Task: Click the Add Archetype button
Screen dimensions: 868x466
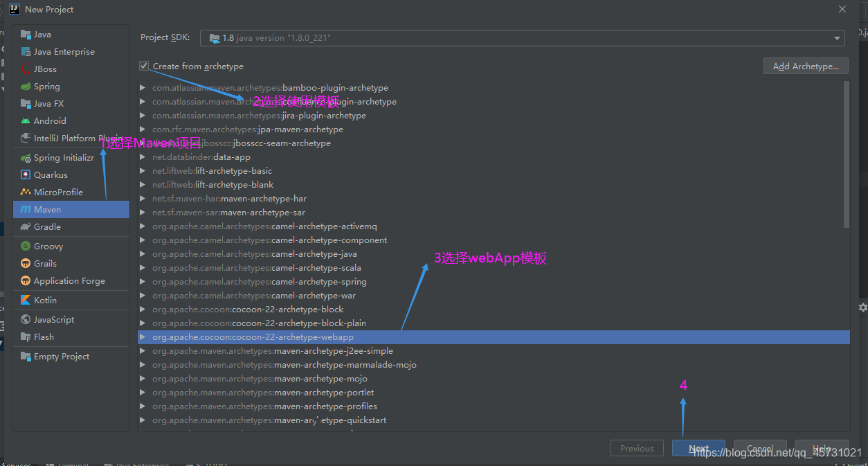Action: 806,66
